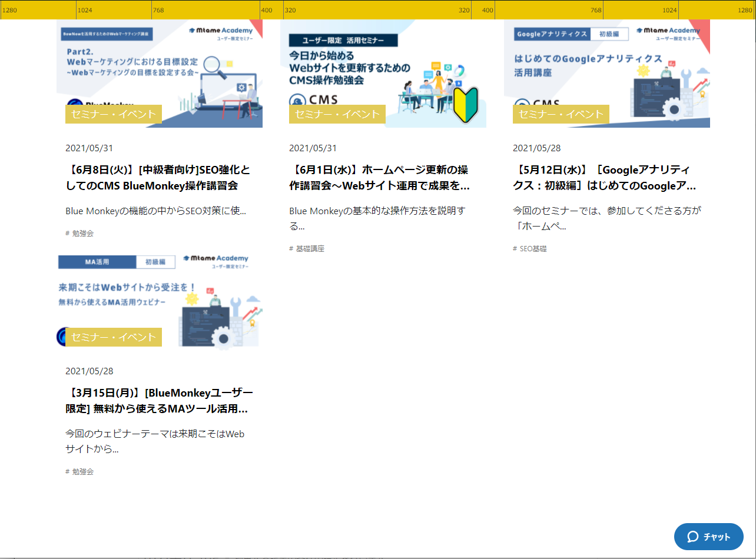Click date 2021/05/28 on MAツール card

(89, 371)
